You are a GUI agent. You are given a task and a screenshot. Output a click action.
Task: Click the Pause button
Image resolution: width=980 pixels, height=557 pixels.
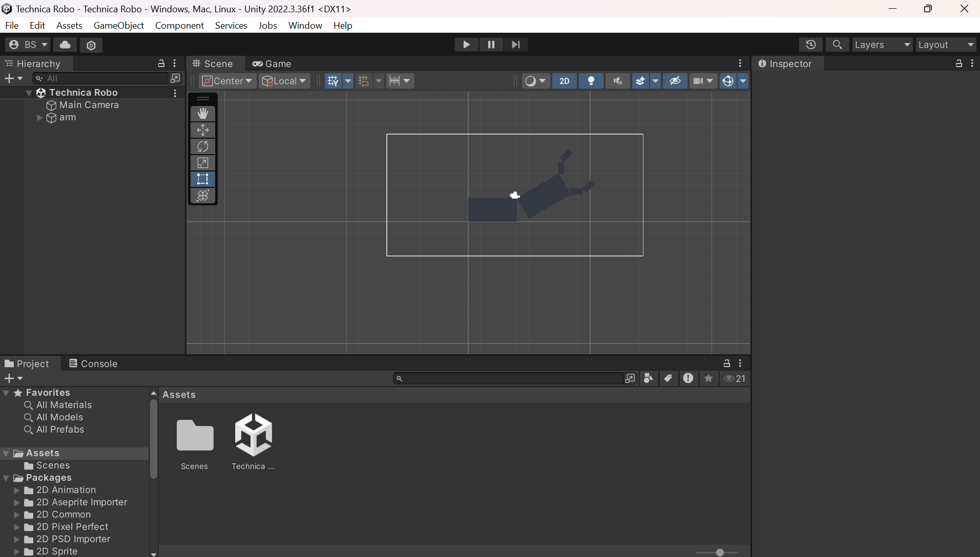pyautogui.click(x=491, y=45)
